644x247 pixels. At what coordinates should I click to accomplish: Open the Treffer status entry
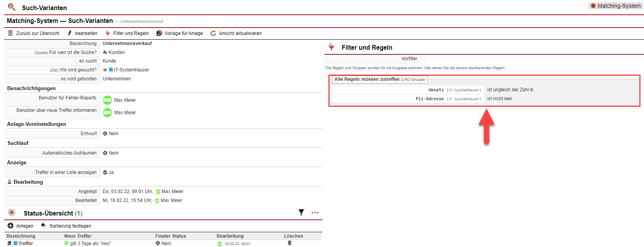point(26,244)
